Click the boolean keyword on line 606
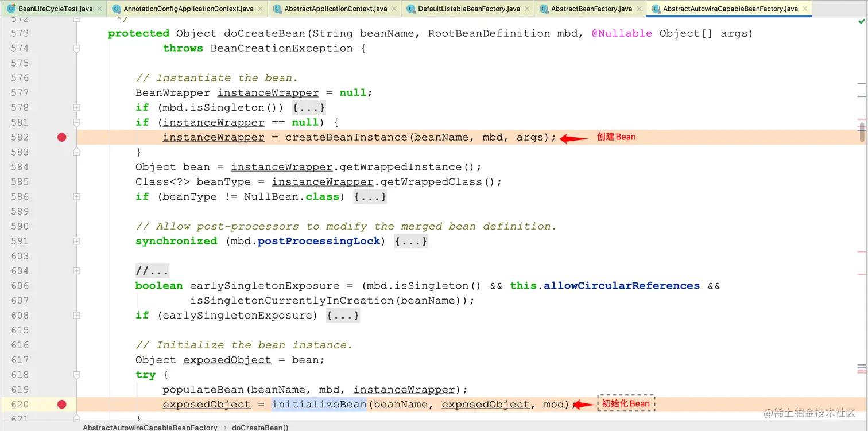The image size is (868, 431). tap(159, 286)
